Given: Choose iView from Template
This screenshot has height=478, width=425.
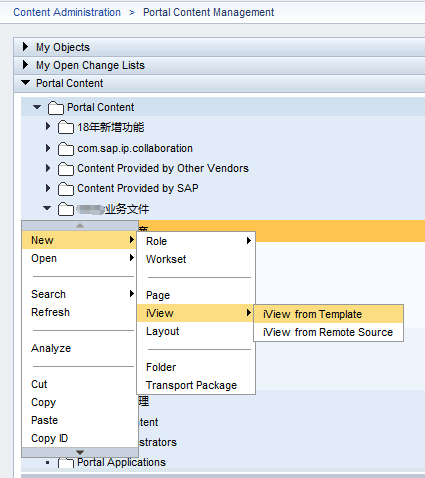Looking at the screenshot, I should click(328, 314).
